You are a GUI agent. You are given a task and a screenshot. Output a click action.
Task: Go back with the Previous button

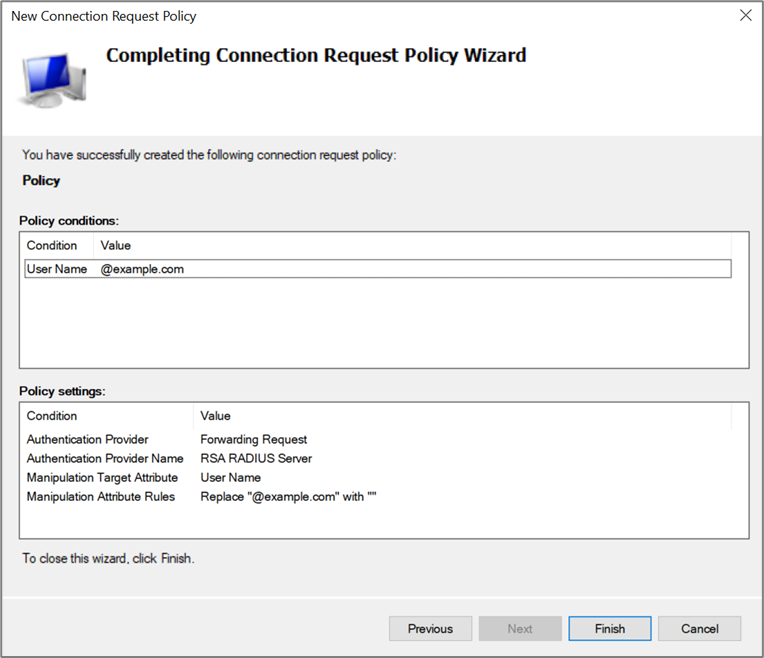[430, 629]
